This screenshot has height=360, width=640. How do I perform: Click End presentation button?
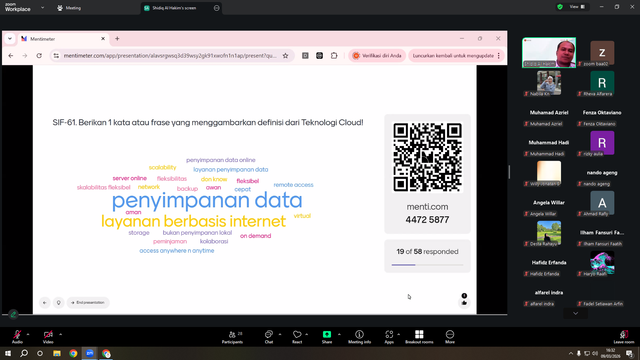tap(88, 302)
